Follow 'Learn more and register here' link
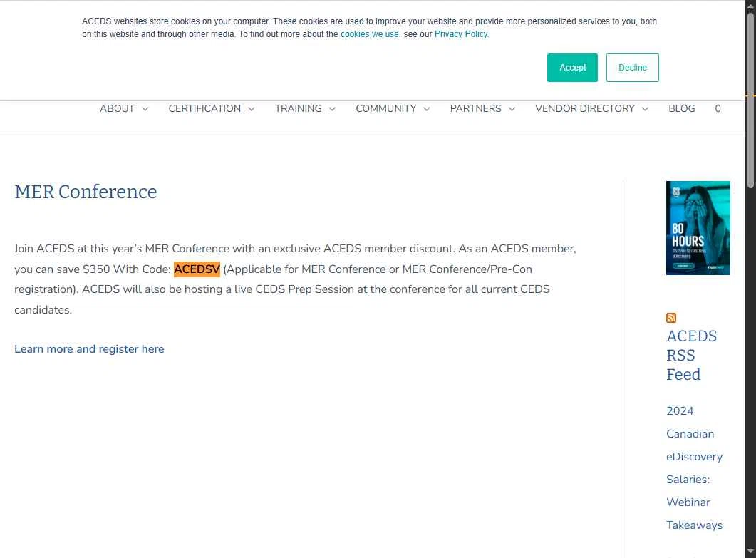 click(x=89, y=349)
